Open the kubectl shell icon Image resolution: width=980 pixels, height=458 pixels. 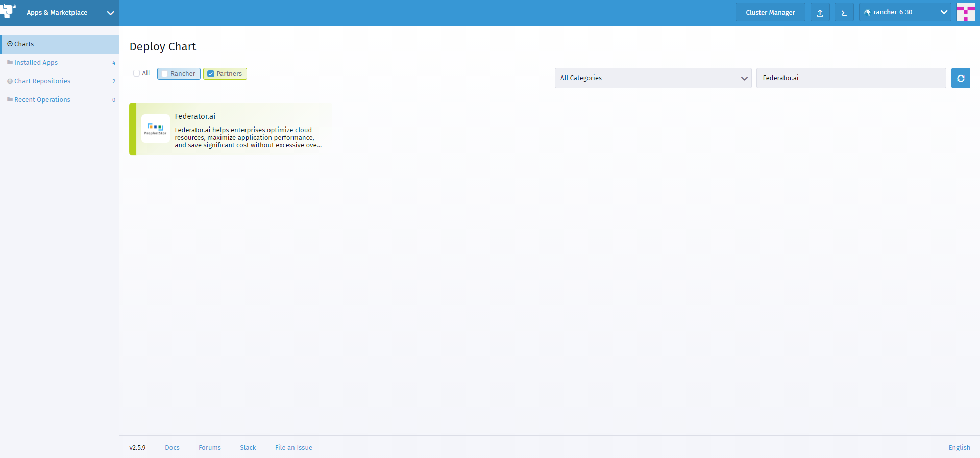(x=844, y=12)
